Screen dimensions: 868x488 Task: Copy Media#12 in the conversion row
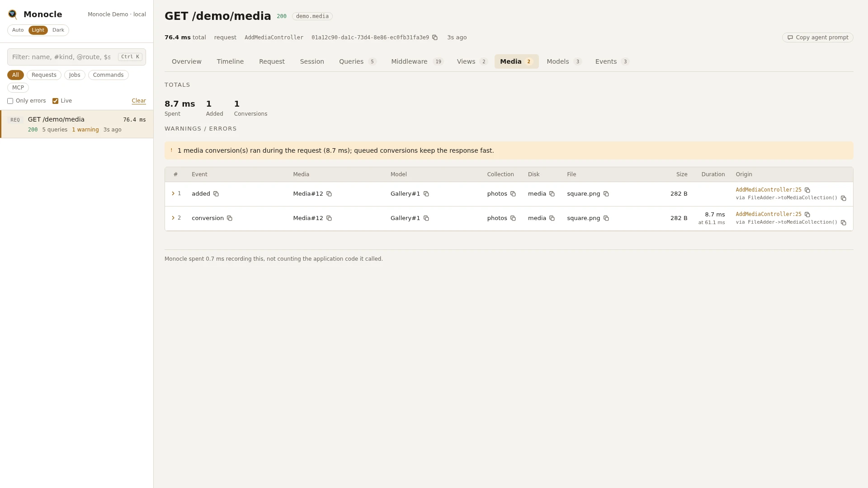(x=329, y=218)
